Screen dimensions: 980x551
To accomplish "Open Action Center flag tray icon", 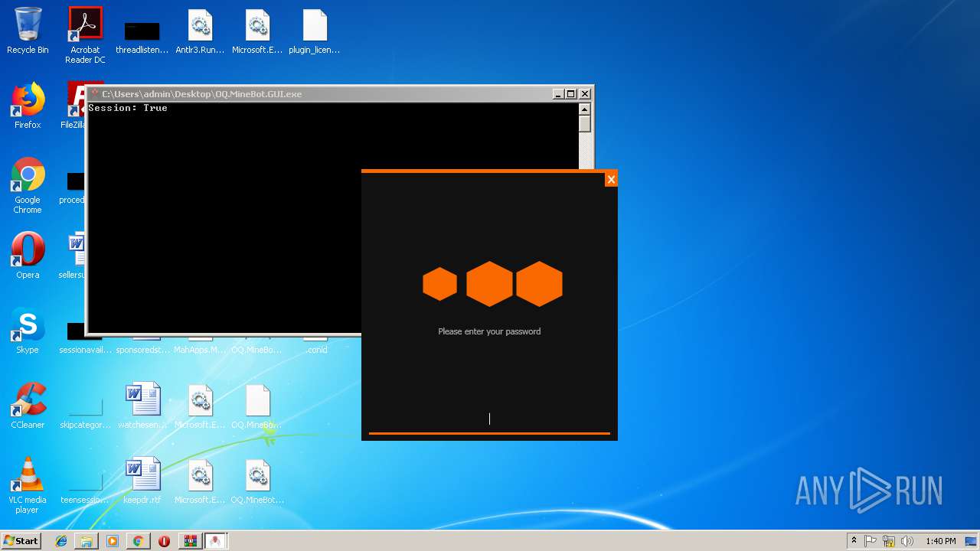I will pos(871,541).
